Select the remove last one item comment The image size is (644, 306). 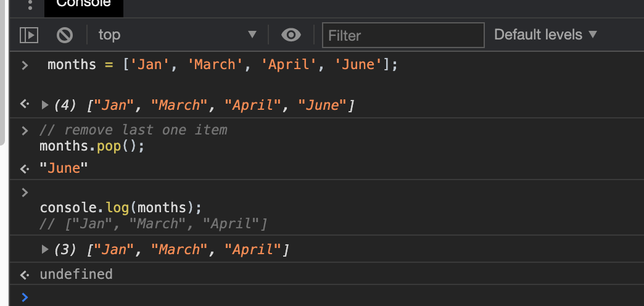133,130
